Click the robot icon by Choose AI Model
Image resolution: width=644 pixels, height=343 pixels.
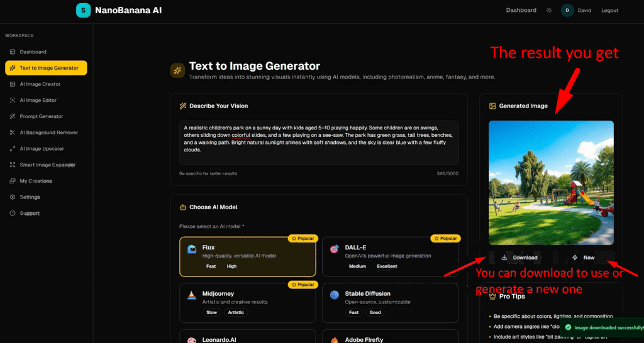tap(183, 207)
